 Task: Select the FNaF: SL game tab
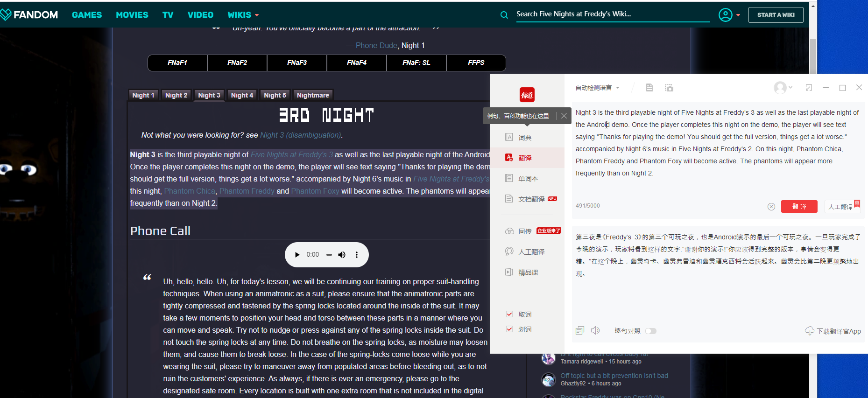(416, 63)
